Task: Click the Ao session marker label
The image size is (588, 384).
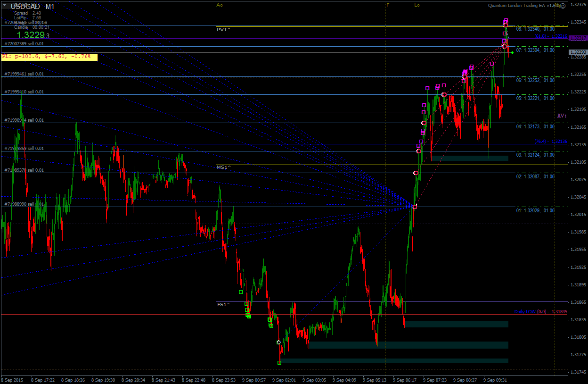Action: tap(219, 5)
